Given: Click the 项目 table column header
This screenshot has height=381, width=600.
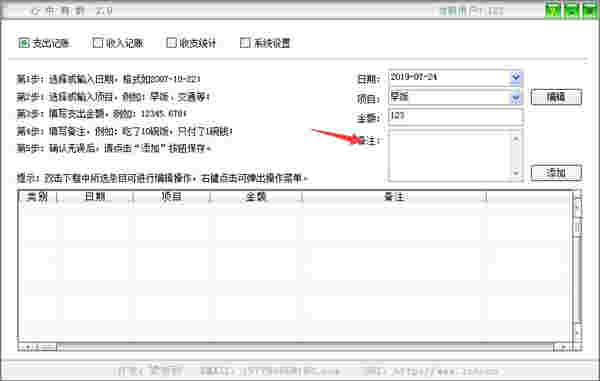Looking at the screenshot, I should coord(171,197).
